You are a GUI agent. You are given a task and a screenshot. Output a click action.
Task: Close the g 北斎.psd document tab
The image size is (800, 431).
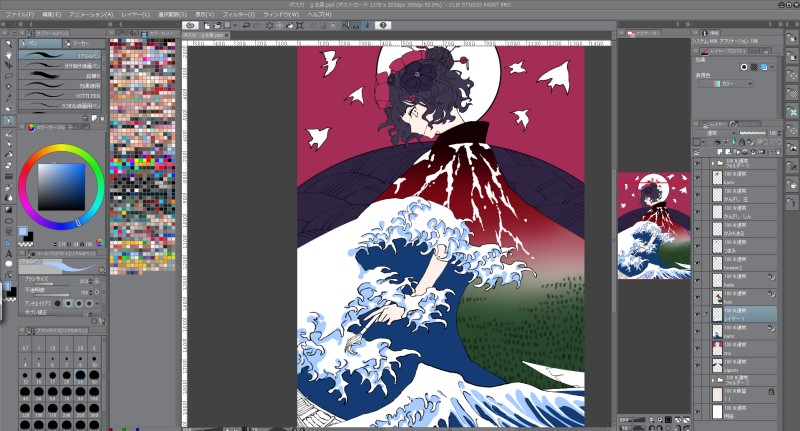[x=227, y=35]
